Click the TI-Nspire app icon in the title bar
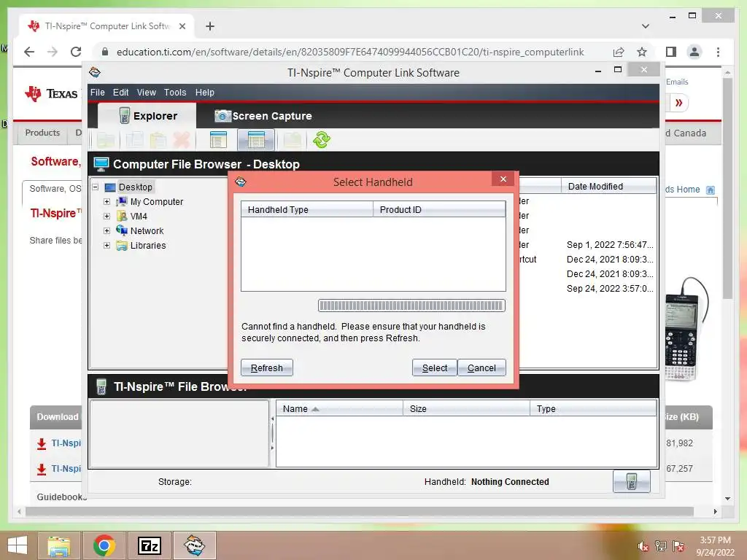The height and width of the screenshot is (560, 747). pyautogui.click(x=95, y=72)
